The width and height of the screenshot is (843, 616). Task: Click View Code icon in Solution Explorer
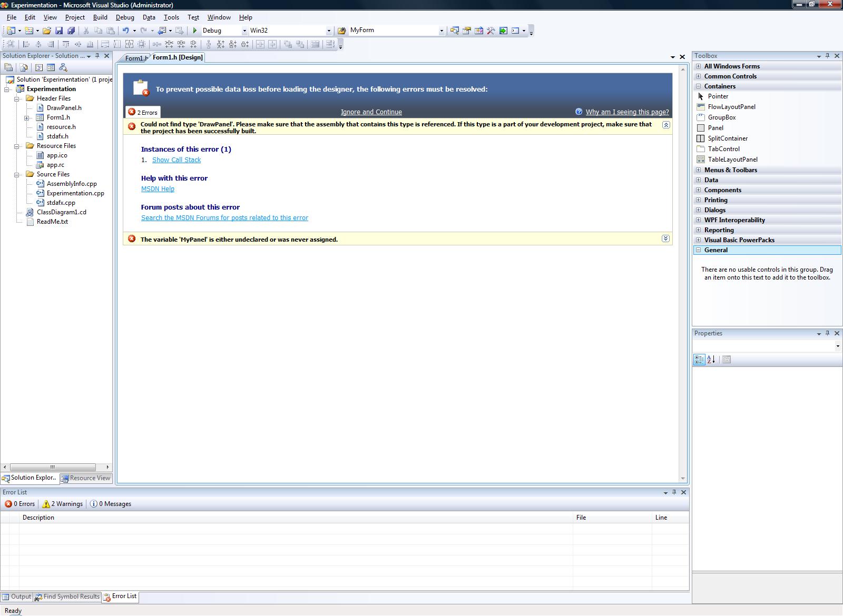coord(39,67)
